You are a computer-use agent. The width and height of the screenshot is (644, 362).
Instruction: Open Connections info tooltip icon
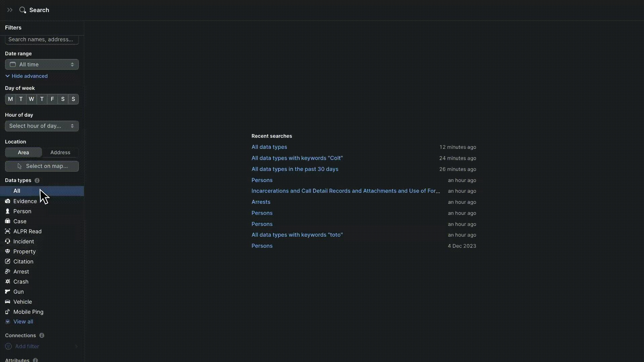(x=42, y=336)
